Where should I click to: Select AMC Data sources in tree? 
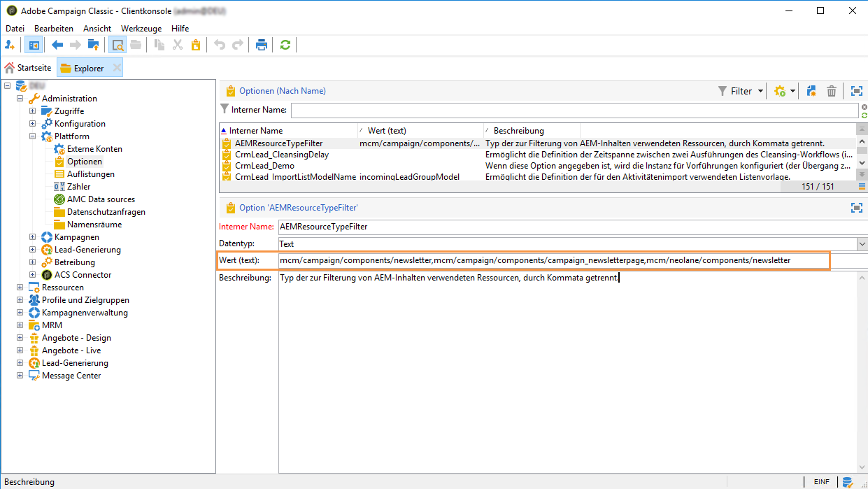pos(101,199)
